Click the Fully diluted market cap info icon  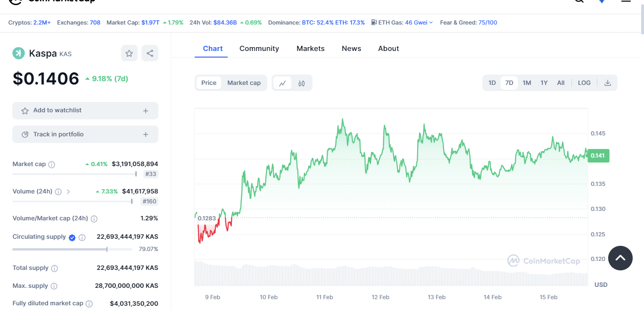(x=89, y=304)
